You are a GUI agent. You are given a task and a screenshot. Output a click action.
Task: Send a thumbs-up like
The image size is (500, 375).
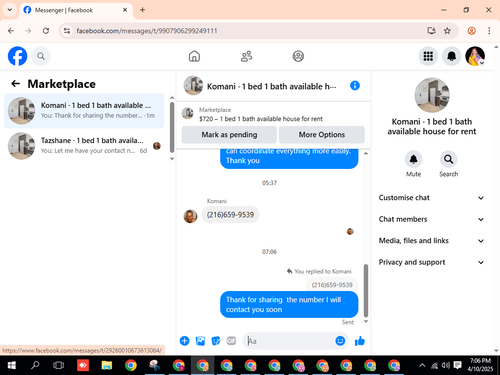coord(360,341)
